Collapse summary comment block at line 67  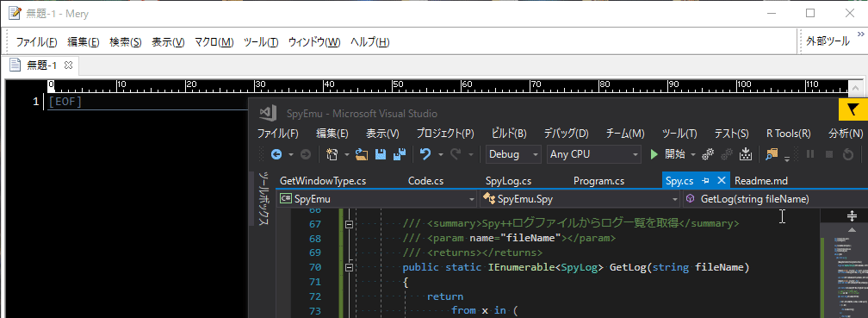pyautogui.click(x=349, y=224)
